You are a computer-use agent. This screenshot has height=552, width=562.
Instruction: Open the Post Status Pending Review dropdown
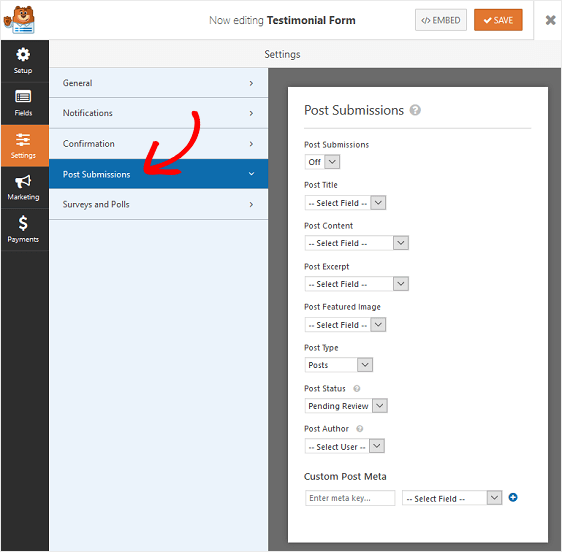[346, 406]
